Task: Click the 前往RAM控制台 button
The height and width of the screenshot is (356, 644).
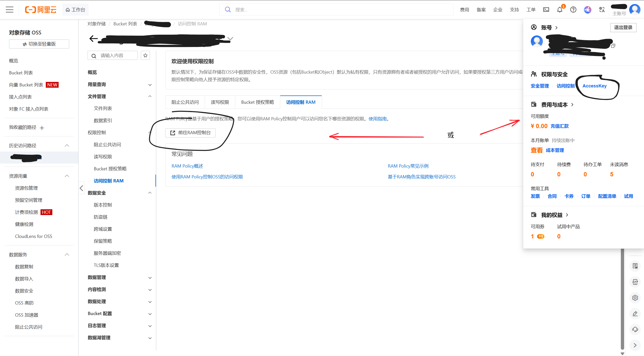Action: point(190,133)
